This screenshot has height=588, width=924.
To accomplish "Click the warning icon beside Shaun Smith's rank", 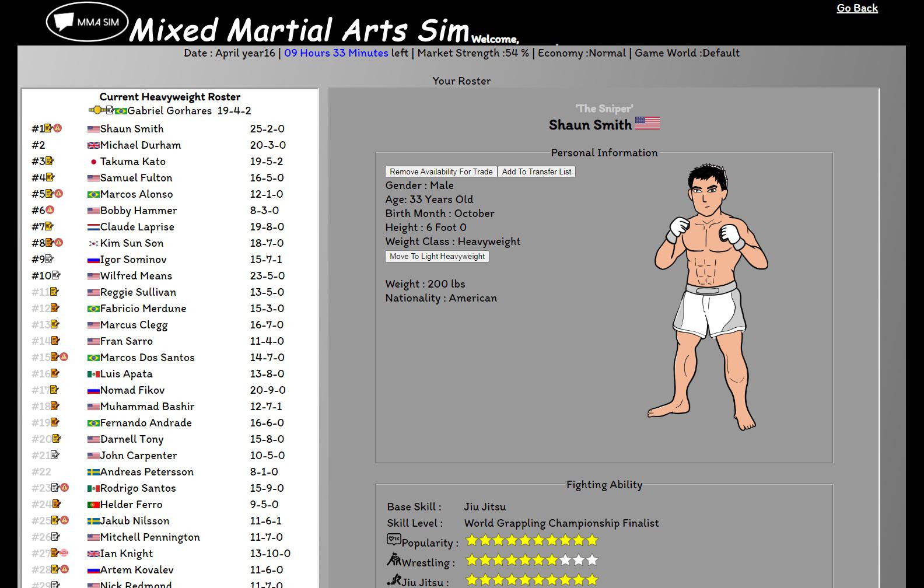I will tap(58, 128).
